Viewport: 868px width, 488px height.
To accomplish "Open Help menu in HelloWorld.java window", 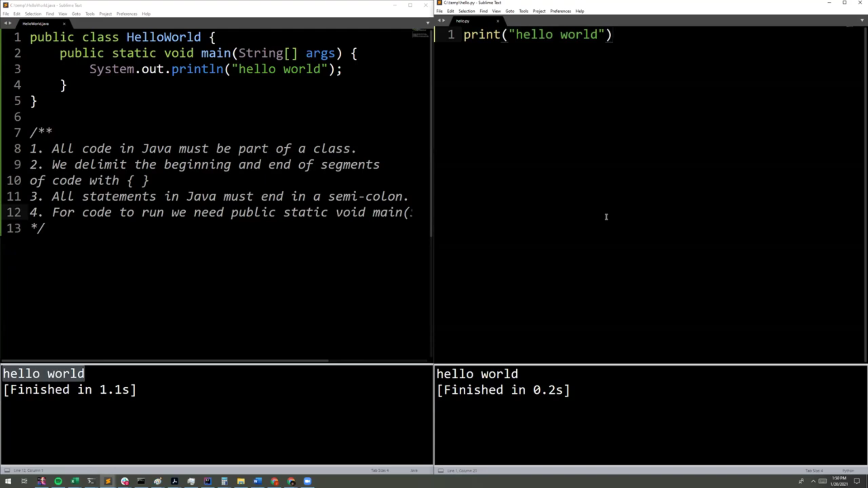I will click(146, 14).
